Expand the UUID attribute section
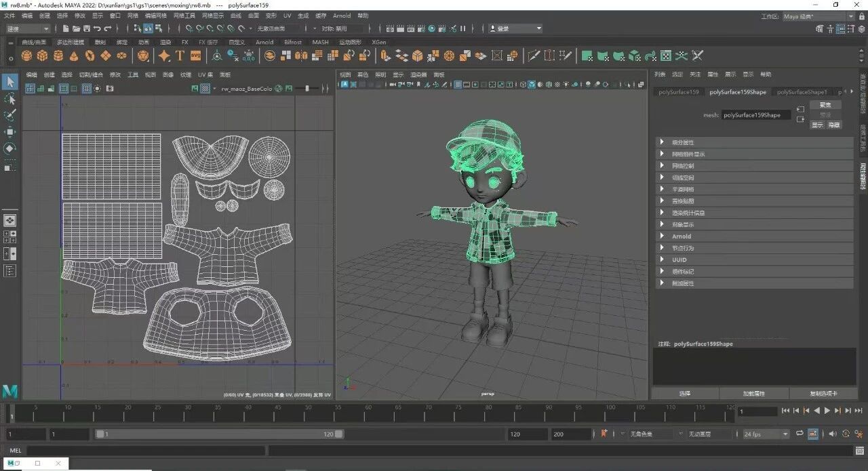This screenshot has width=868, height=471. pos(679,260)
